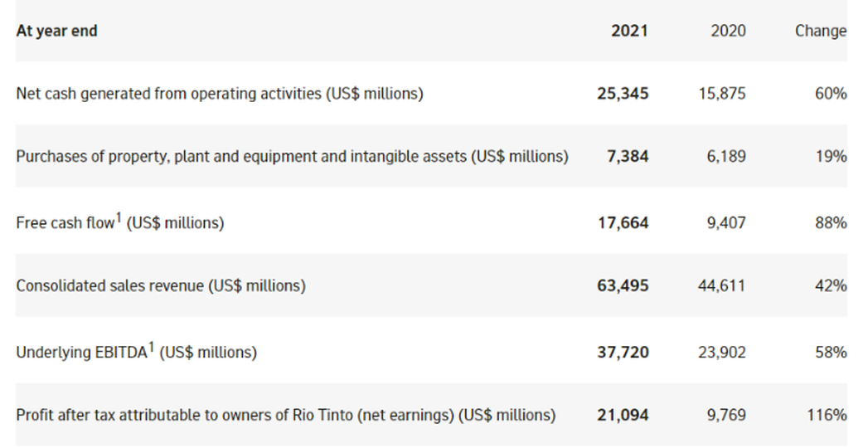Open the Free cash flow footnote marker
The image size is (868, 448).
119,217
